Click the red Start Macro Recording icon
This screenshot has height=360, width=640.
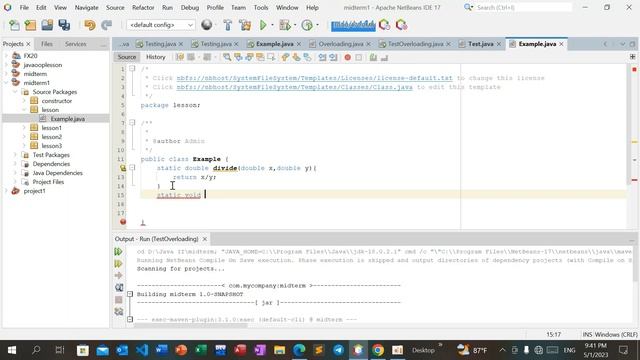(347, 58)
